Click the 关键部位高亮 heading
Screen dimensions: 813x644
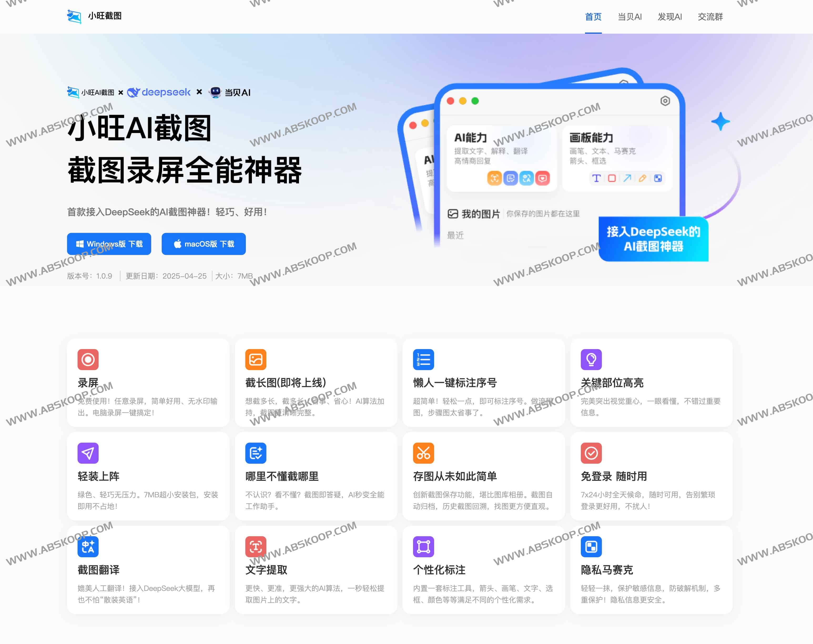pyautogui.click(x=612, y=383)
